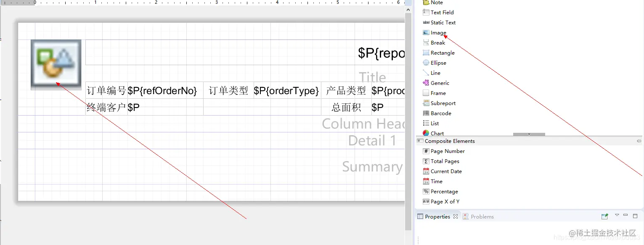Select the $P{prod... field beside 产品类型
Screen dimensions: 644x245
click(388, 90)
